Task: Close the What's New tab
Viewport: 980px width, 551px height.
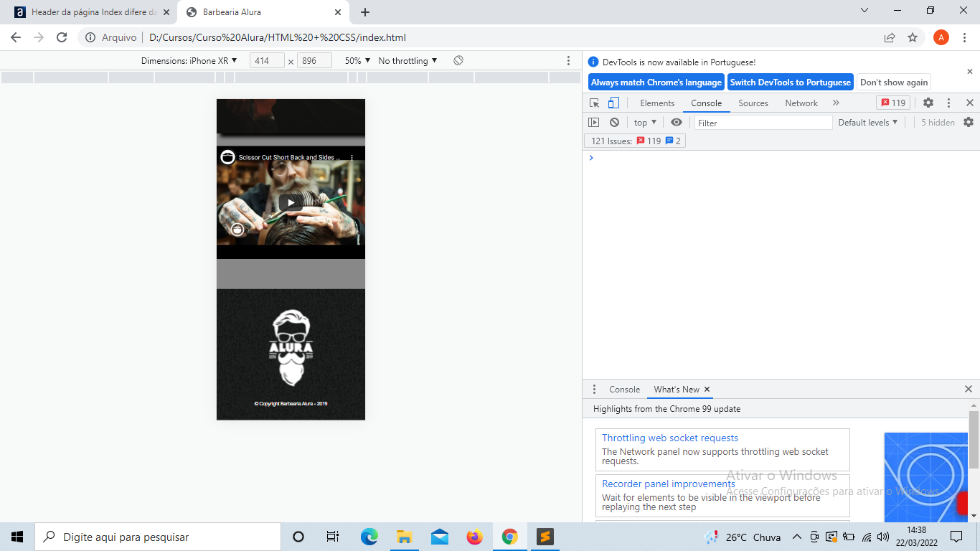Action: point(707,390)
